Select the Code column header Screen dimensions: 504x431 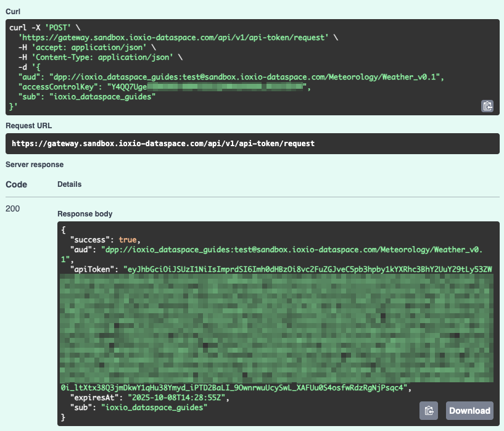pyautogui.click(x=16, y=184)
